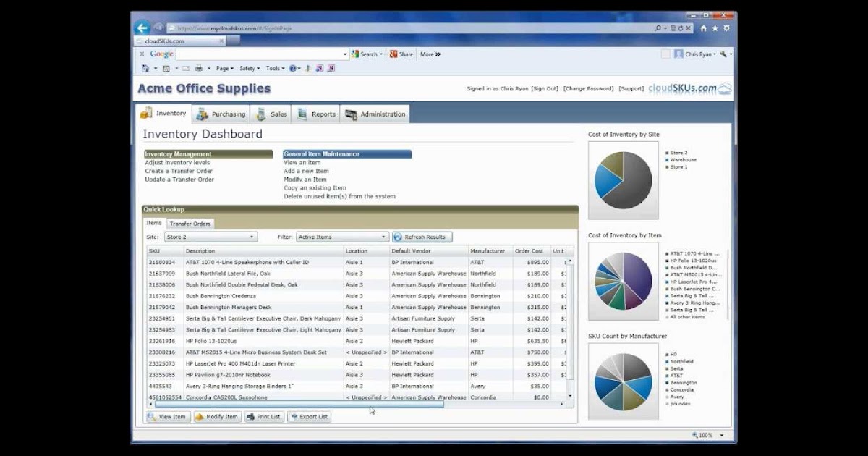Viewport: 868px width, 456px height.
Task: Open browser Favorites star icon
Action: pyautogui.click(x=715, y=28)
